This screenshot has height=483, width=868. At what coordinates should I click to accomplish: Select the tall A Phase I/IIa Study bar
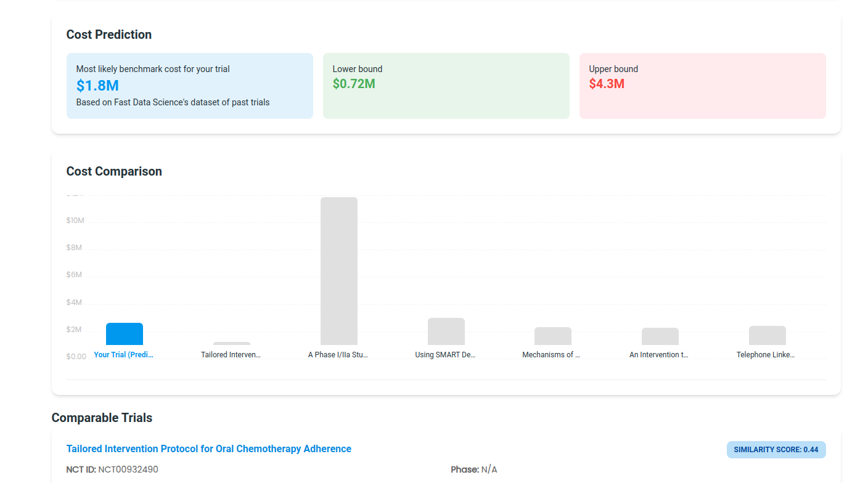339,271
